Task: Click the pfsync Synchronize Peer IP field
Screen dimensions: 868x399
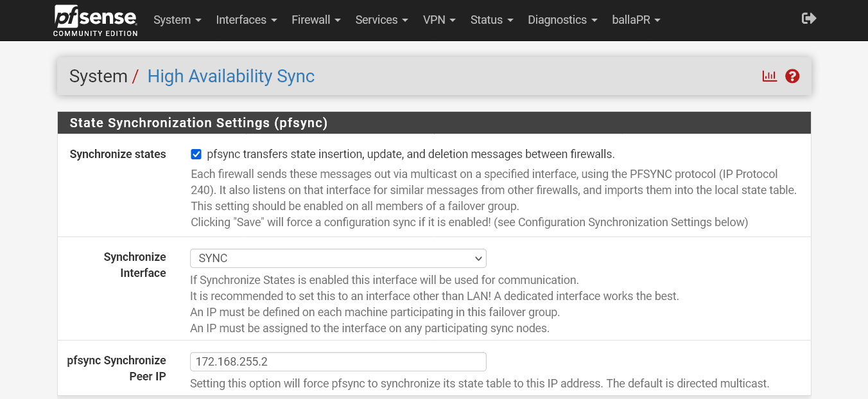Action: coord(338,361)
